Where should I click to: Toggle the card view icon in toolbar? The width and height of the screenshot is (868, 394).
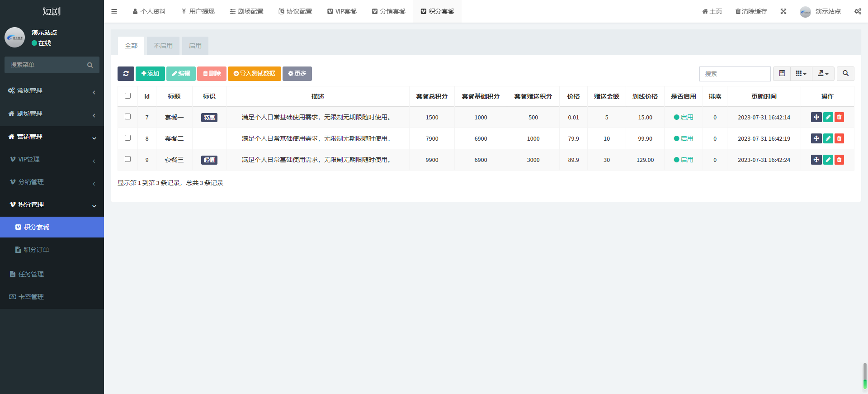click(782, 74)
